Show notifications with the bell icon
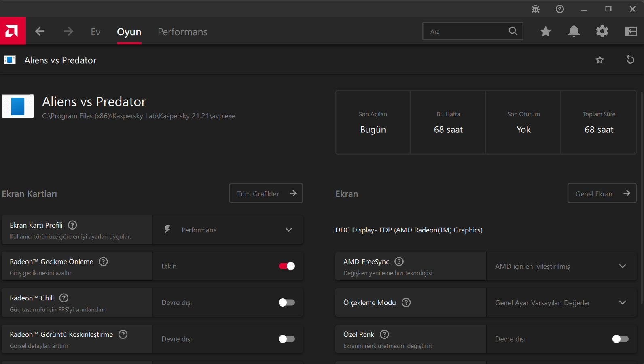The height and width of the screenshot is (364, 644). tap(574, 31)
